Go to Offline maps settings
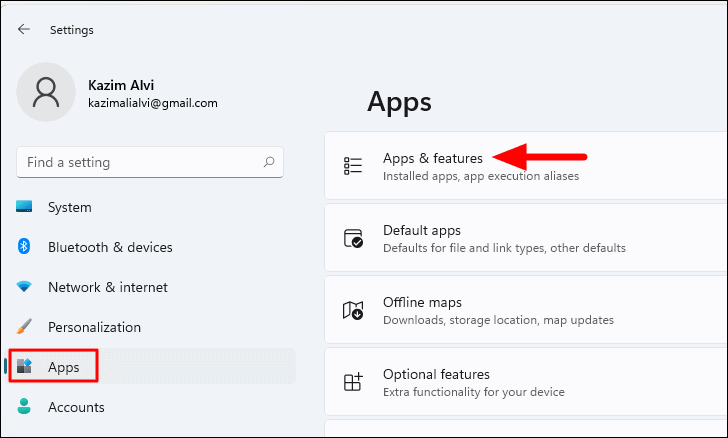 coord(526,310)
